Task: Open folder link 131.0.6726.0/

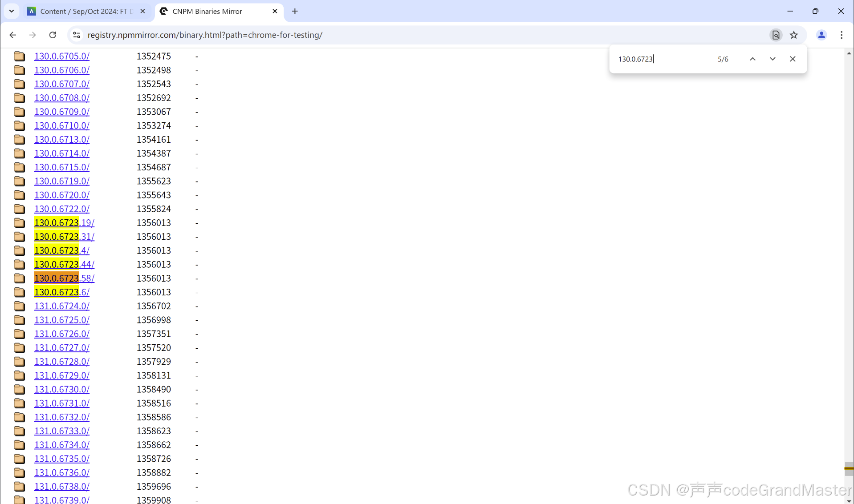Action: (62, 334)
